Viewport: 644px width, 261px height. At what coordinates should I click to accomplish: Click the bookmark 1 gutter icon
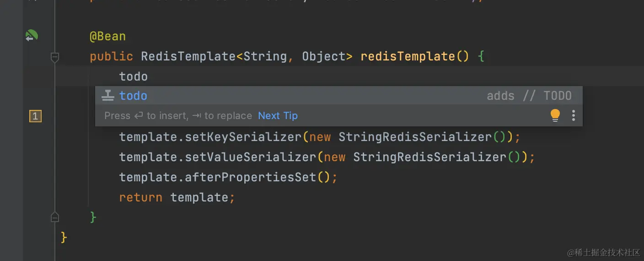(35, 116)
